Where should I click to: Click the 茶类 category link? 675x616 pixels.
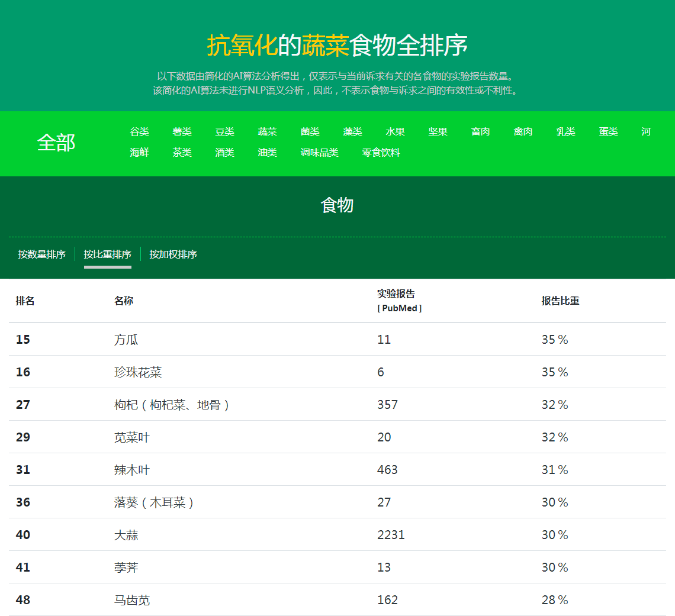click(182, 153)
